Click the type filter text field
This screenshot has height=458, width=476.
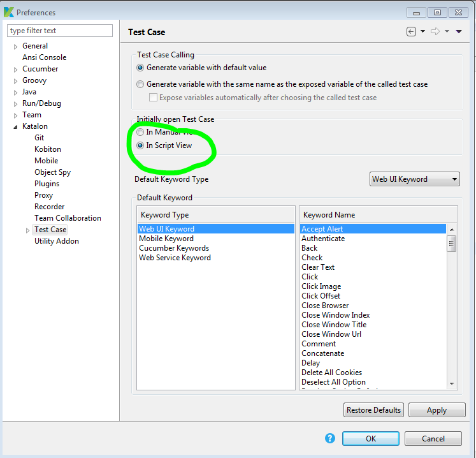click(x=60, y=31)
